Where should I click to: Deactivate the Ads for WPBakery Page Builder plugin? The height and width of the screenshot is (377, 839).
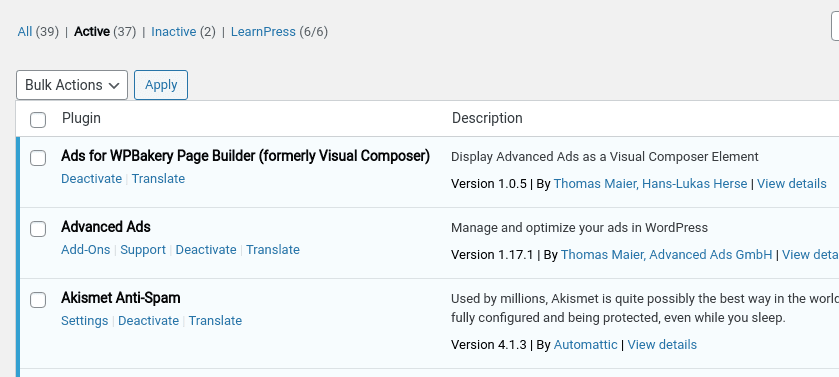[x=91, y=179]
